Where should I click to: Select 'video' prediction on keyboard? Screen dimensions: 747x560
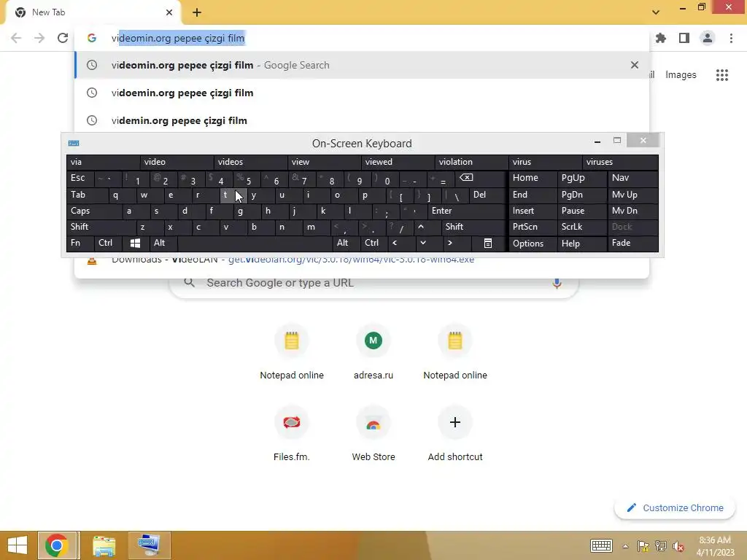(177, 162)
